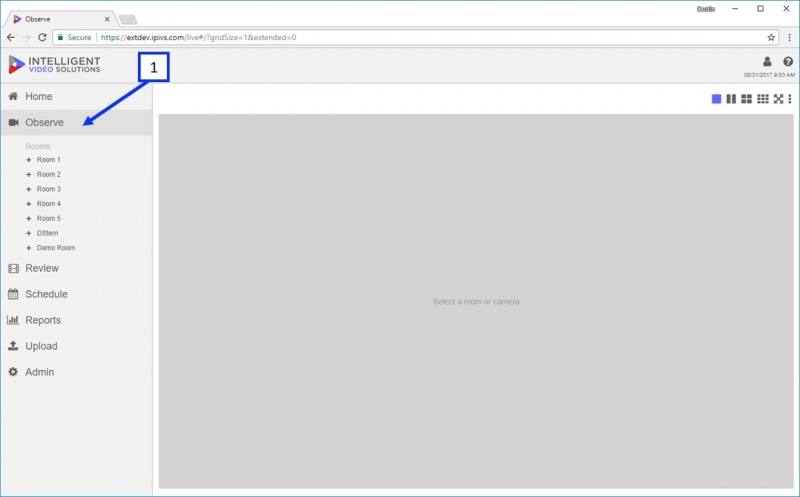Viewport: 800px width, 497px height.
Task: Open the Schedule menu item
Action: 76,294
